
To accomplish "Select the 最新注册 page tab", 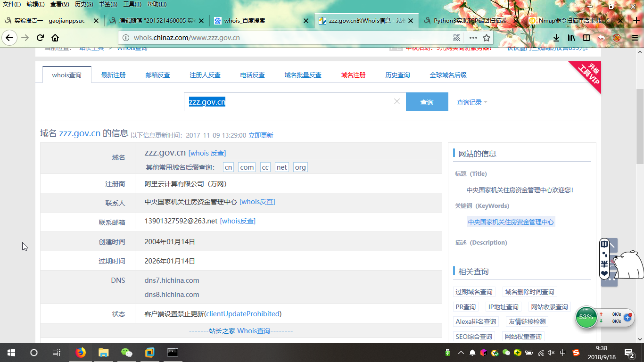I will pos(113,75).
